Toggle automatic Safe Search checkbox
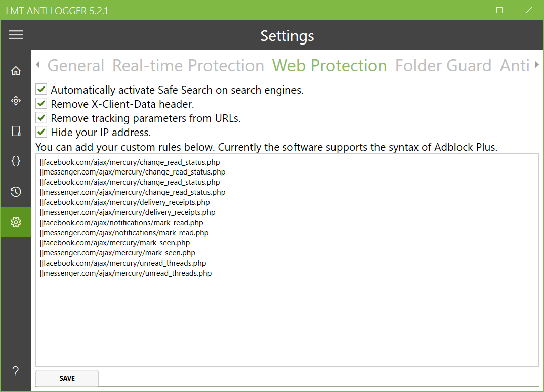544x392 pixels. click(41, 90)
